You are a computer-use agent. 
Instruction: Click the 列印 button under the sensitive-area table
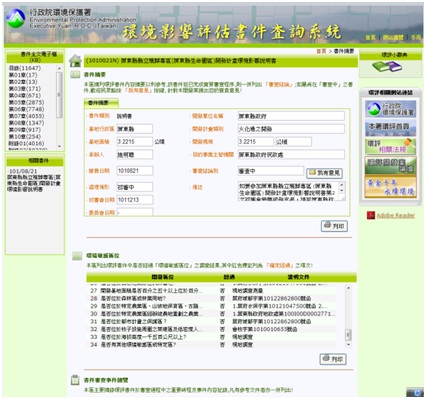pyautogui.click(x=333, y=359)
